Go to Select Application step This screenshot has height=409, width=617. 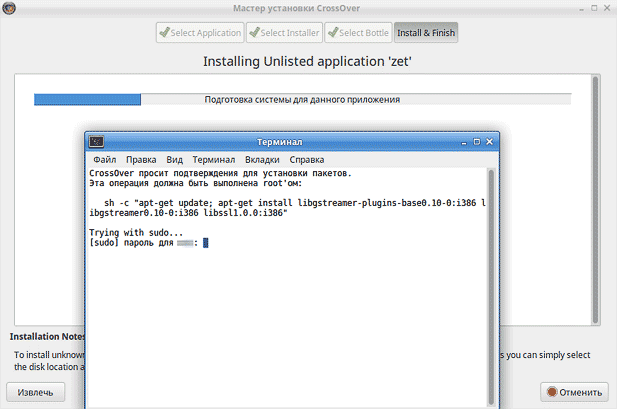(200, 33)
